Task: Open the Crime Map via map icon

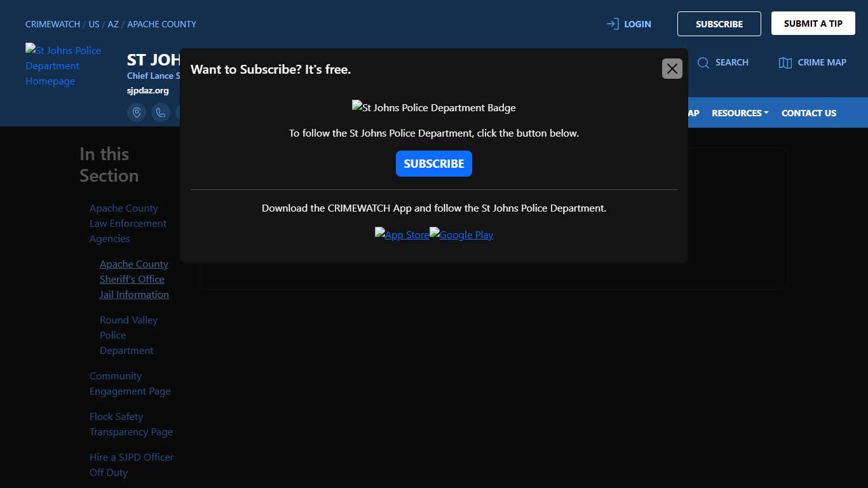Action: tap(785, 62)
